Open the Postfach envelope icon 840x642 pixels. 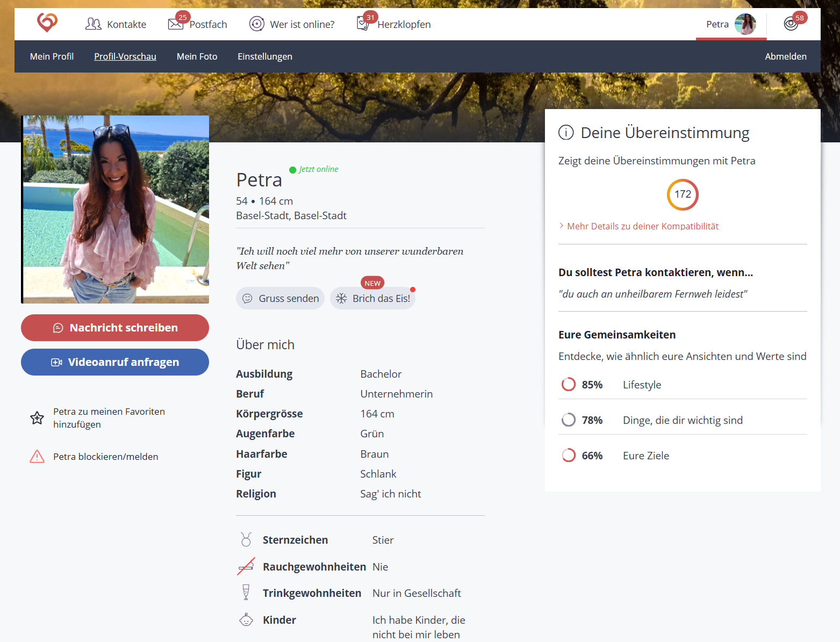175,24
